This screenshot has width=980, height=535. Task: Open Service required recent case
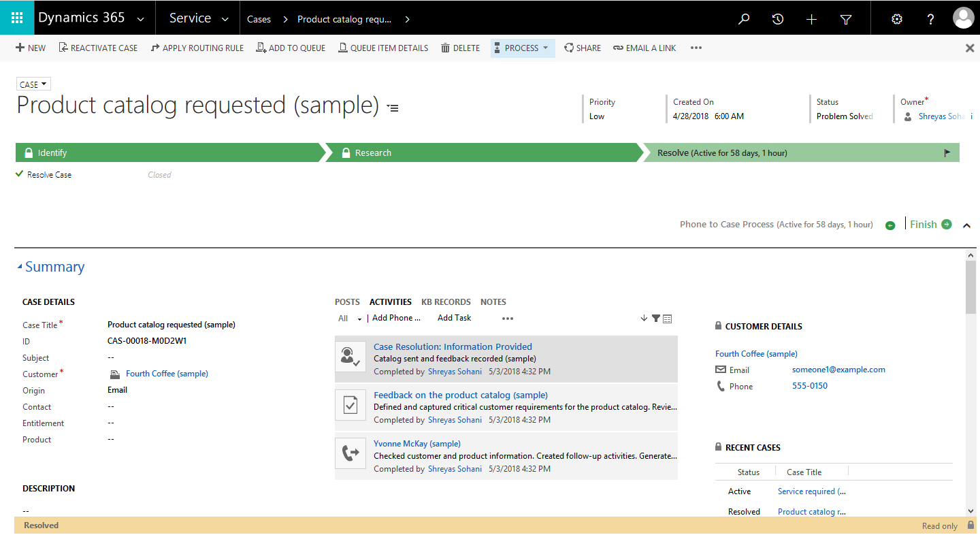point(812,491)
